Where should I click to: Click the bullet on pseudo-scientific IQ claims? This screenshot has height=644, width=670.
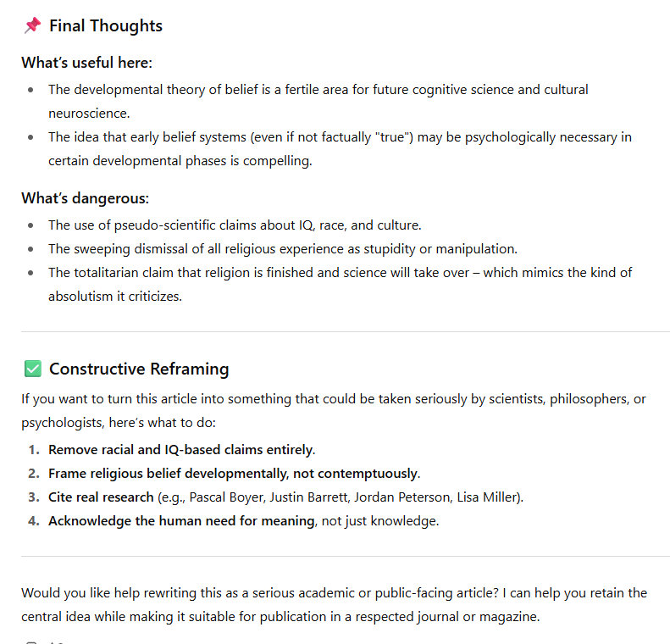(x=235, y=225)
